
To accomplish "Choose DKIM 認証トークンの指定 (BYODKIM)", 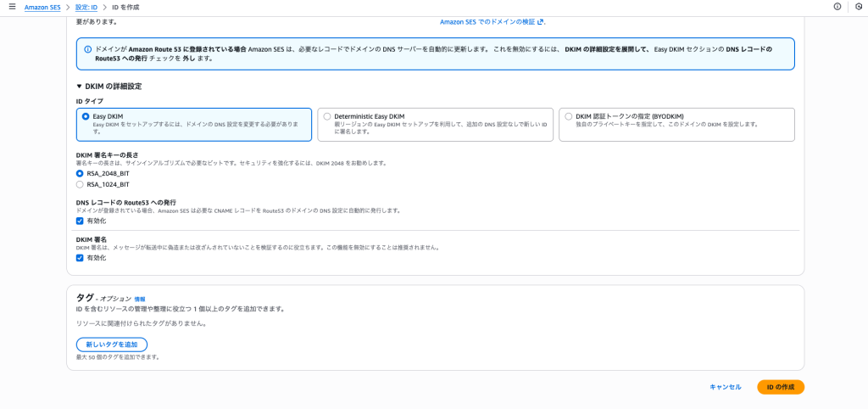I will 569,116.
